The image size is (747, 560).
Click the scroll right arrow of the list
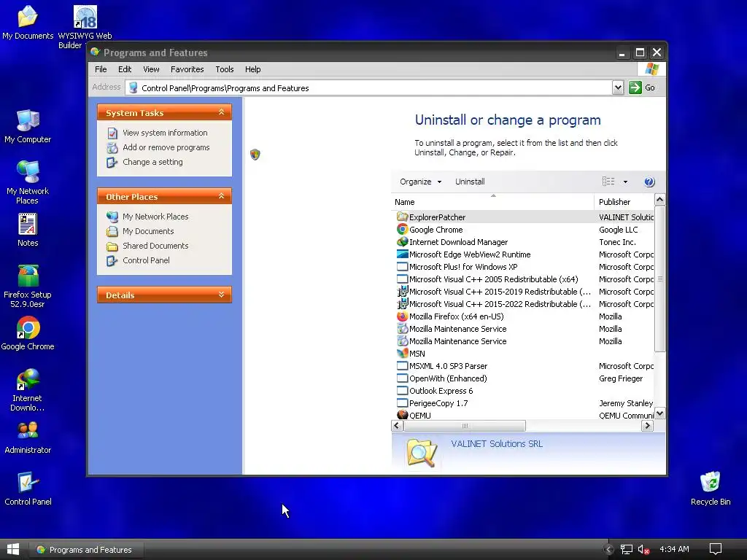(647, 426)
